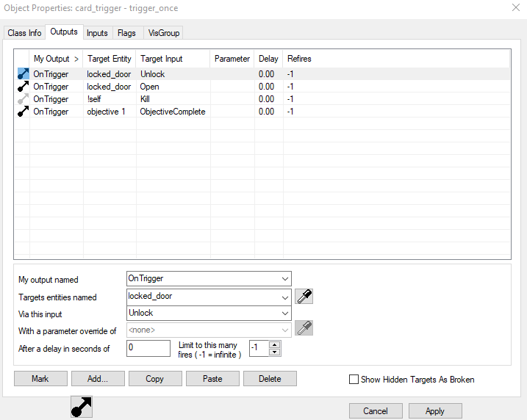Viewport: 527px width, 420px height.
Task: Open the My output named dropdown
Action: pyautogui.click(x=284, y=279)
